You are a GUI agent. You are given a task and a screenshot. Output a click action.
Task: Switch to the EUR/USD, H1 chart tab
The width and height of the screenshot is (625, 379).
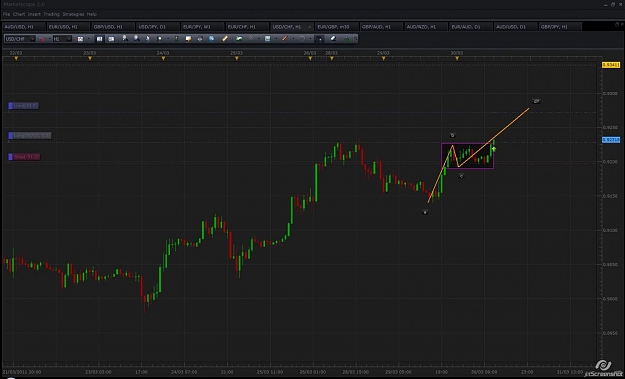click(x=68, y=27)
